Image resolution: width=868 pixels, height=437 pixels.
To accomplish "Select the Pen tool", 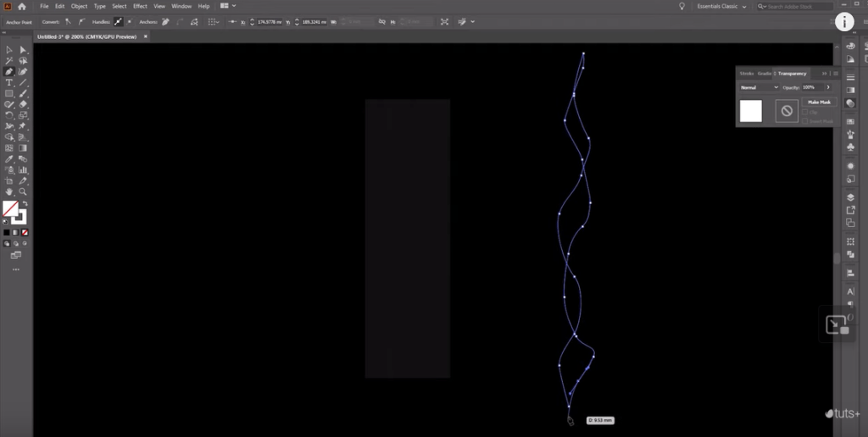I will [x=8, y=72].
